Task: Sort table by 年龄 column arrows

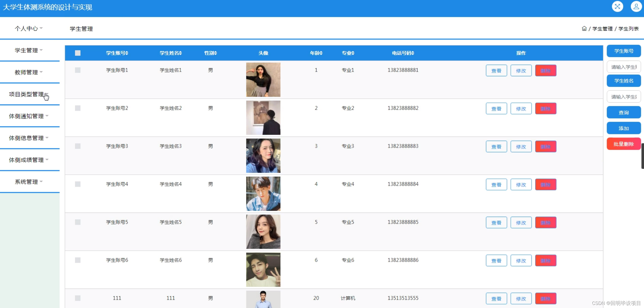Action: 321,53
